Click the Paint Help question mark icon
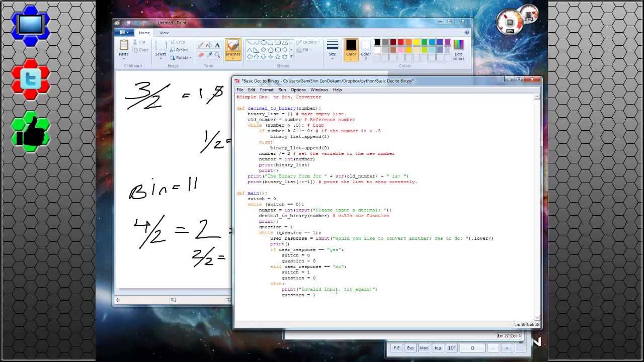 (x=467, y=32)
